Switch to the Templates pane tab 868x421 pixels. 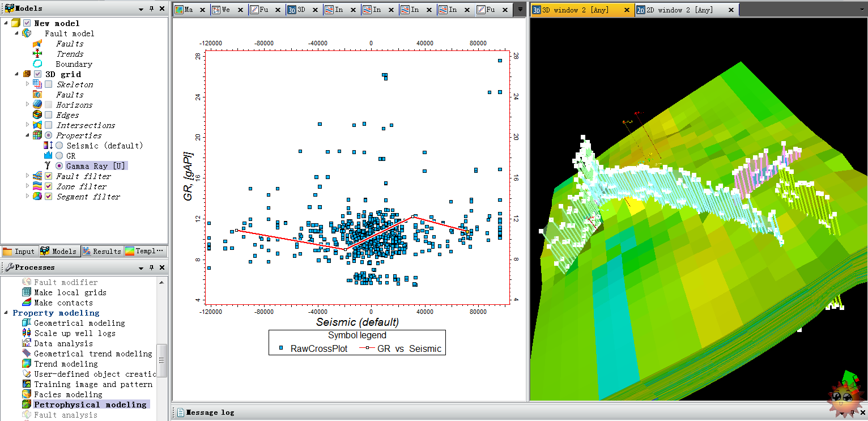(x=145, y=251)
